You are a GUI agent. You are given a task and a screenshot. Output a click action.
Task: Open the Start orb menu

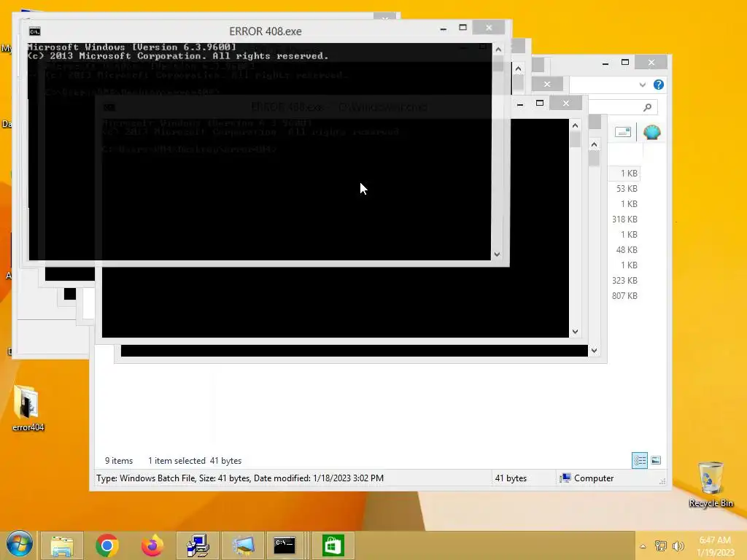pyautogui.click(x=19, y=544)
